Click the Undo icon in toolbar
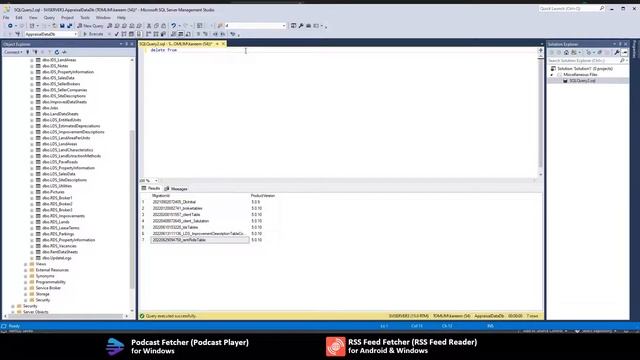 point(173,26)
